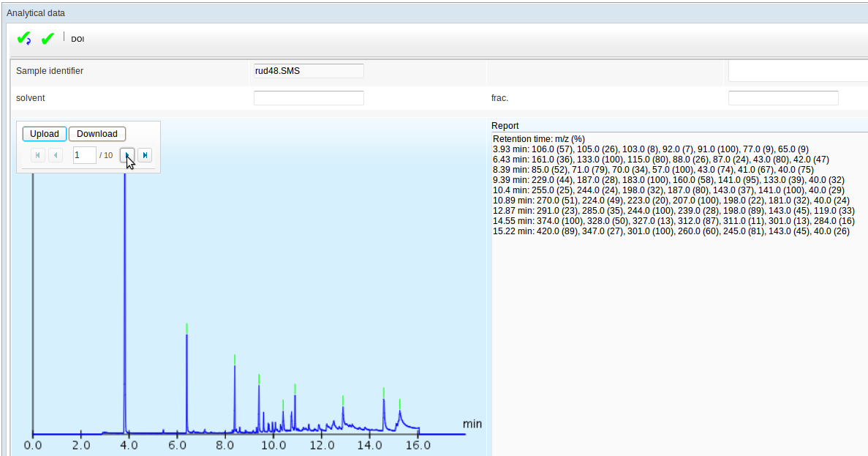
Task: Click the peak marker at 12.87 min
Action: click(343, 400)
